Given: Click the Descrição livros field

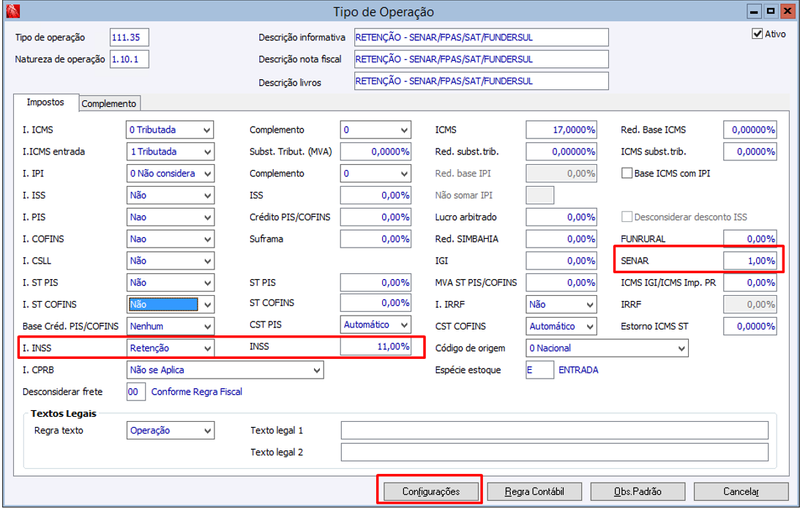Looking at the screenshot, I should [x=481, y=81].
